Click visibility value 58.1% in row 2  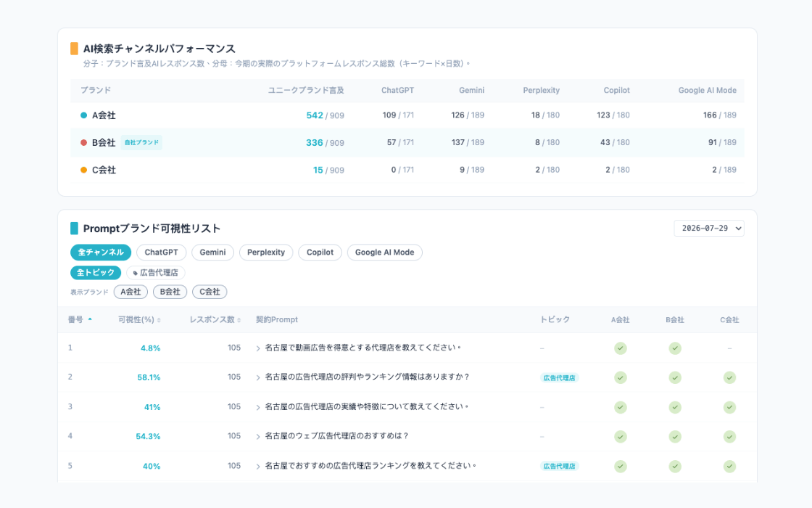149,378
